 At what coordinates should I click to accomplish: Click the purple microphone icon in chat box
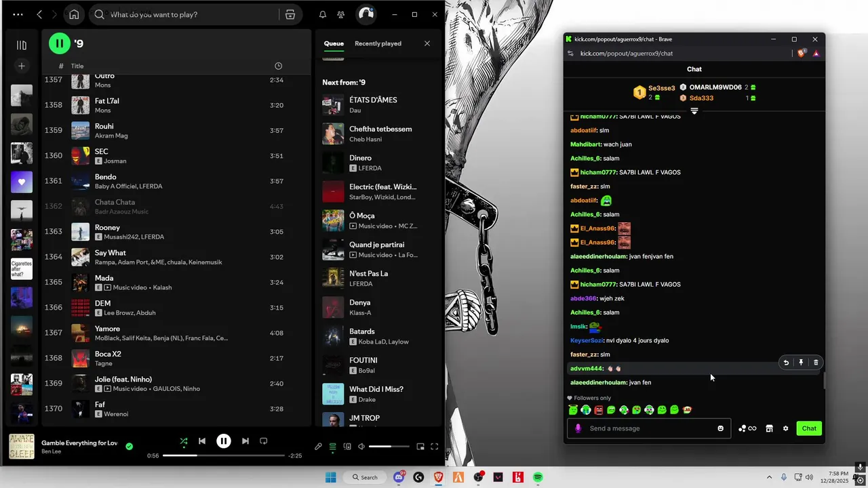click(578, 428)
